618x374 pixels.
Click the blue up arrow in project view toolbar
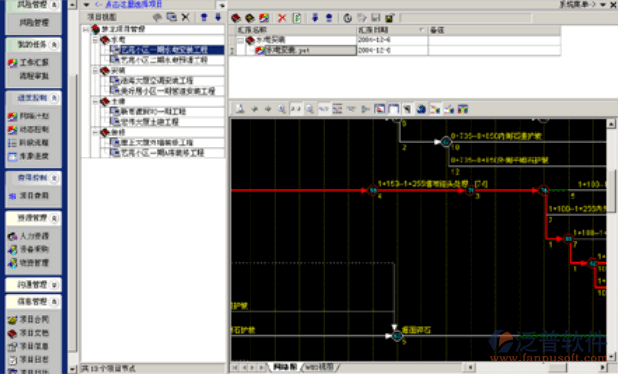coord(204,17)
